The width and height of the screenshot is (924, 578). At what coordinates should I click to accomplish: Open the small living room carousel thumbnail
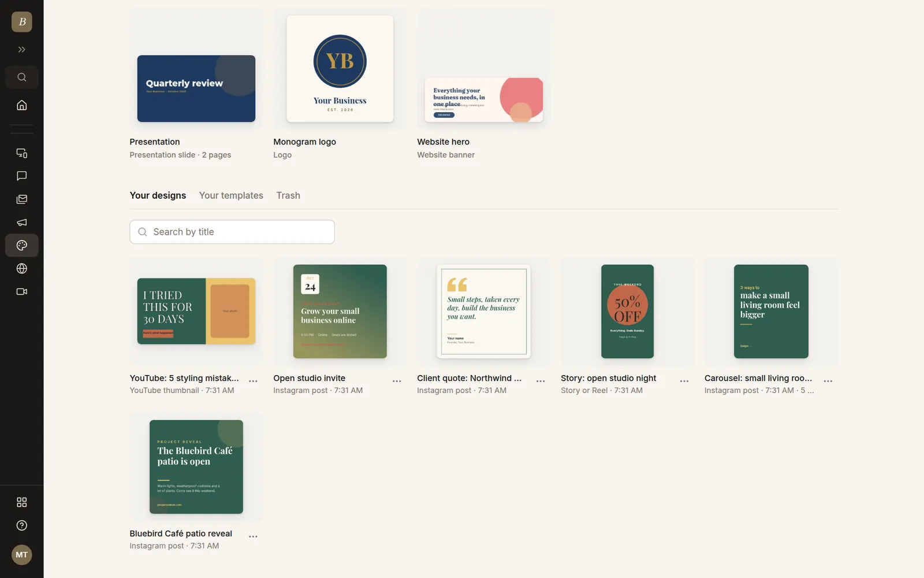pyautogui.click(x=771, y=312)
